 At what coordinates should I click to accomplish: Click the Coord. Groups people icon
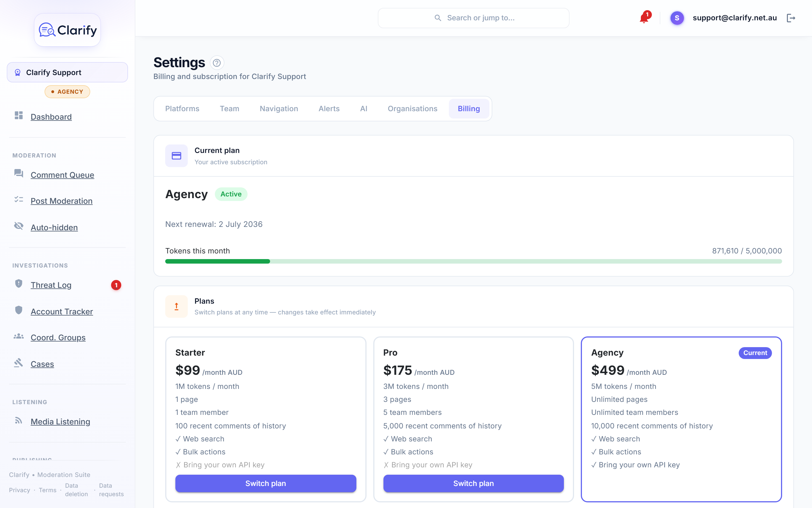tap(19, 336)
